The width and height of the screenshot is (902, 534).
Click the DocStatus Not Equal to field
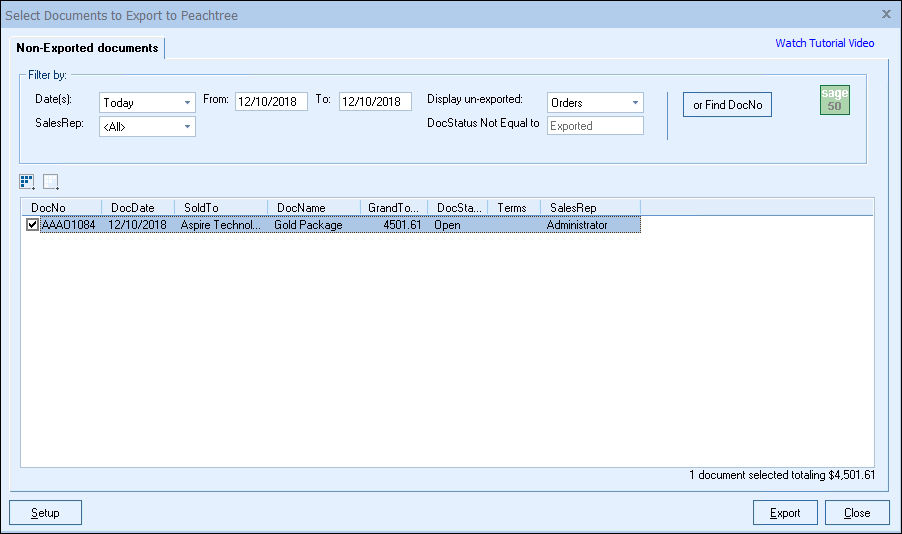pos(595,126)
